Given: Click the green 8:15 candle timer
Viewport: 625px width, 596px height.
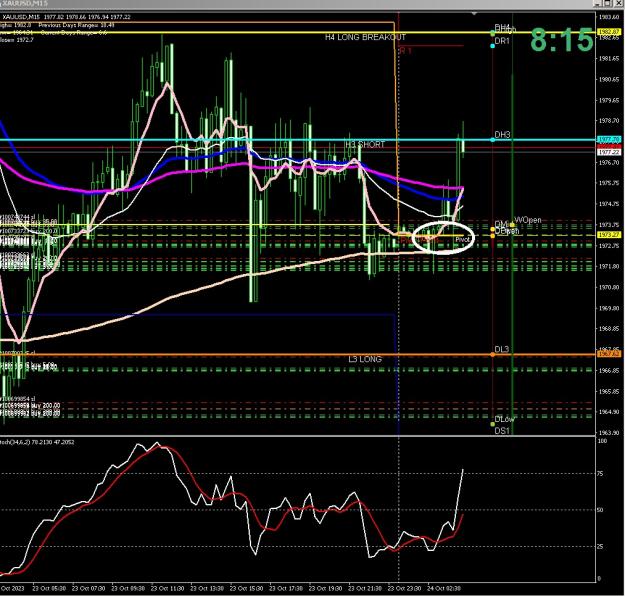Looking at the screenshot, I should [562, 40].
